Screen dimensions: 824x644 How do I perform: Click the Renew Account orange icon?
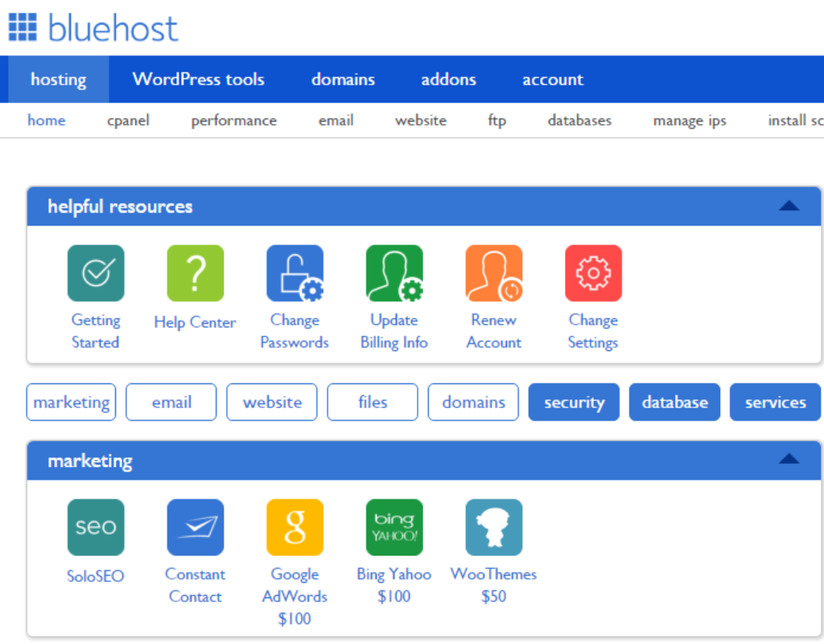point(494,273)
